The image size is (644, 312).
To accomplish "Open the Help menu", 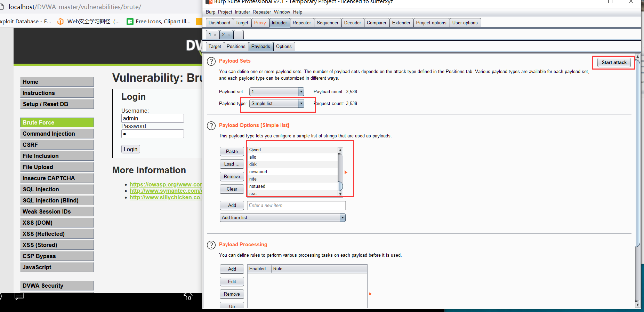I will pos(298,12).
